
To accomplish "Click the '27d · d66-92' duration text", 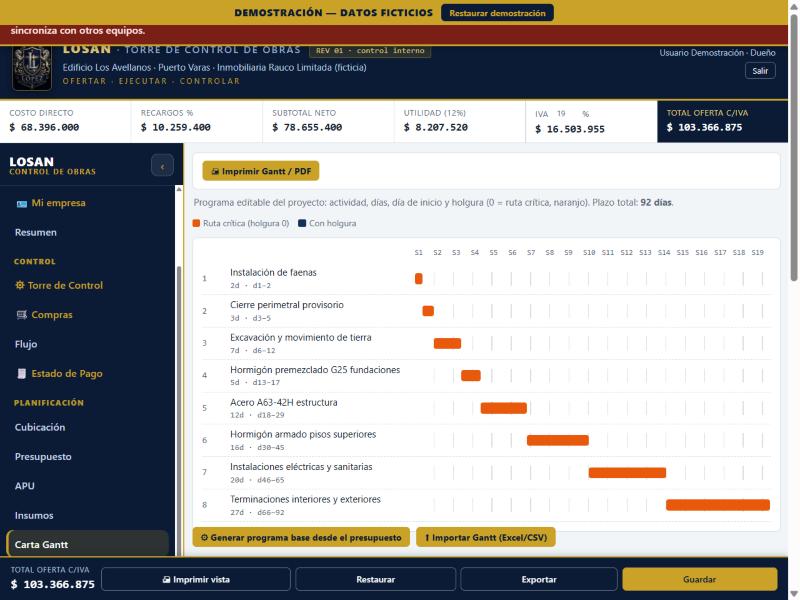I will [x=257, y=512].
